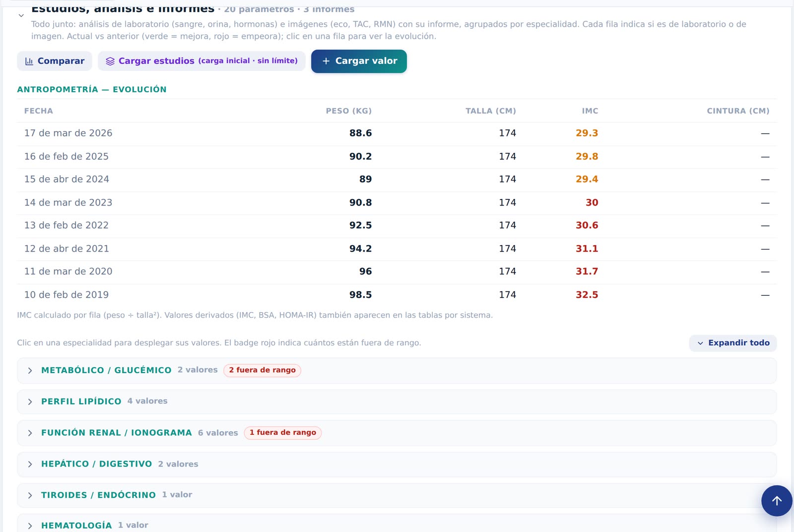Expand the Función Renal / Ionograma section
Viewport: 794px width, 532px height.
click(397, 433)
